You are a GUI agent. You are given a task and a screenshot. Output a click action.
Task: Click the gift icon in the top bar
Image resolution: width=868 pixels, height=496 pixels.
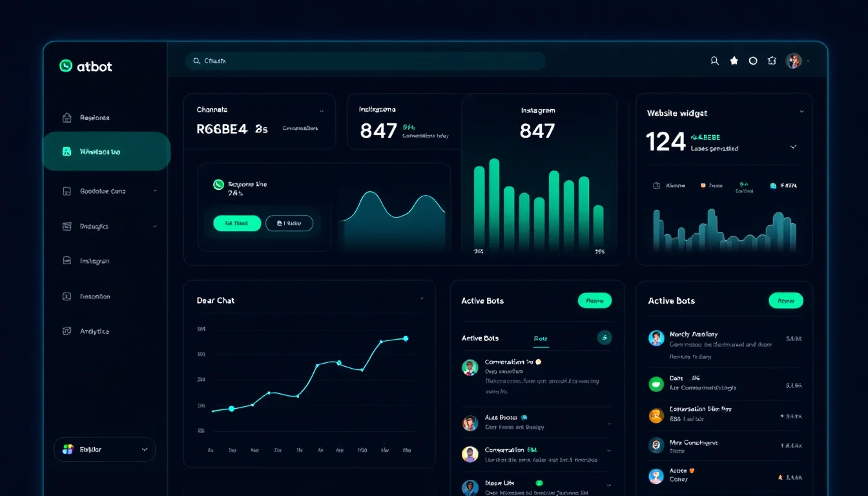coord(772,60)
